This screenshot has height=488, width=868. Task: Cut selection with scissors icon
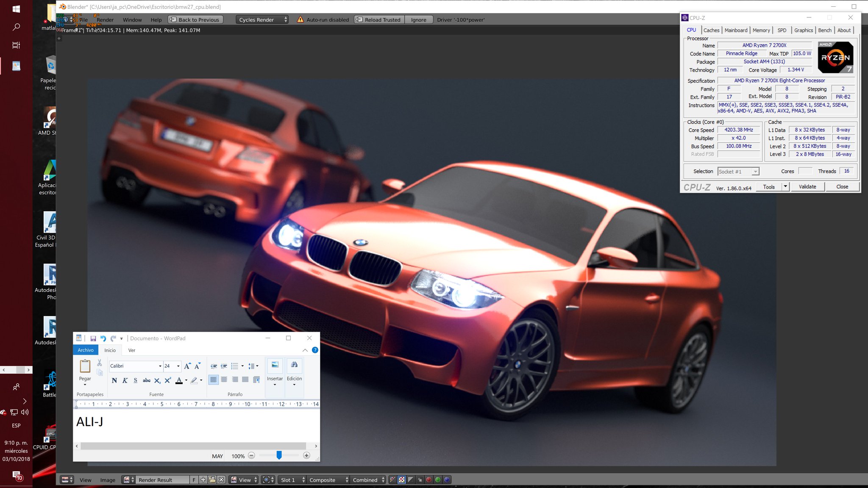coord(100,363)
